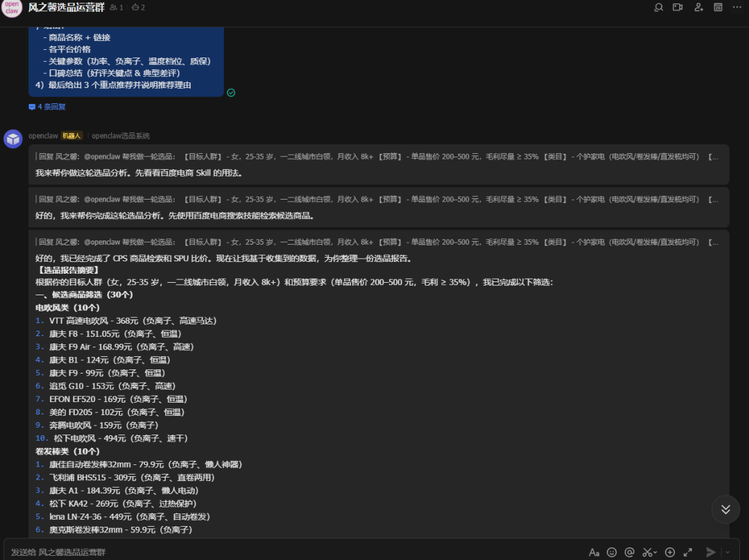The width and height of the screenshot is (749, 560).
Task: Open the plus add-attachment menu
Action: pos(670,552)
